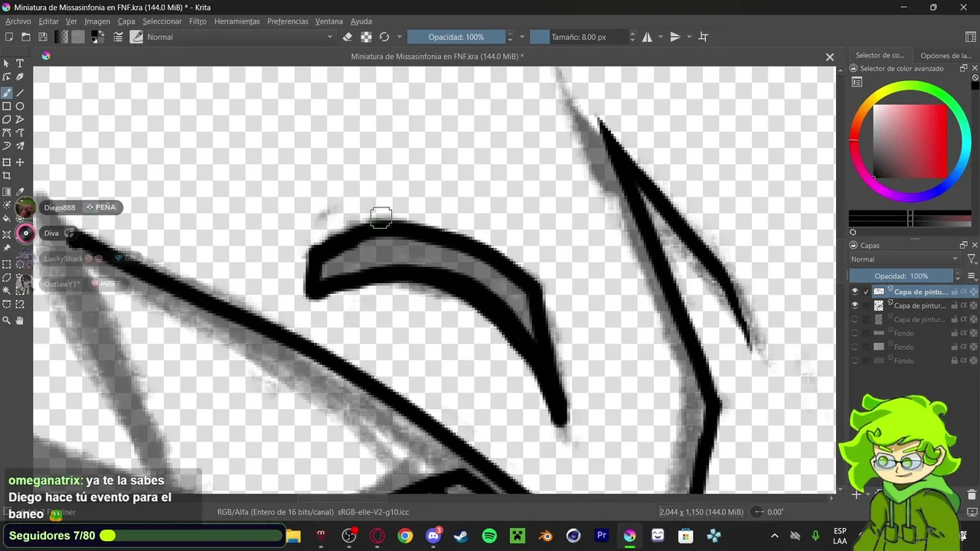Create a new document from toolbar
Viewport: 980px width, 551px height.
point(9,37)
